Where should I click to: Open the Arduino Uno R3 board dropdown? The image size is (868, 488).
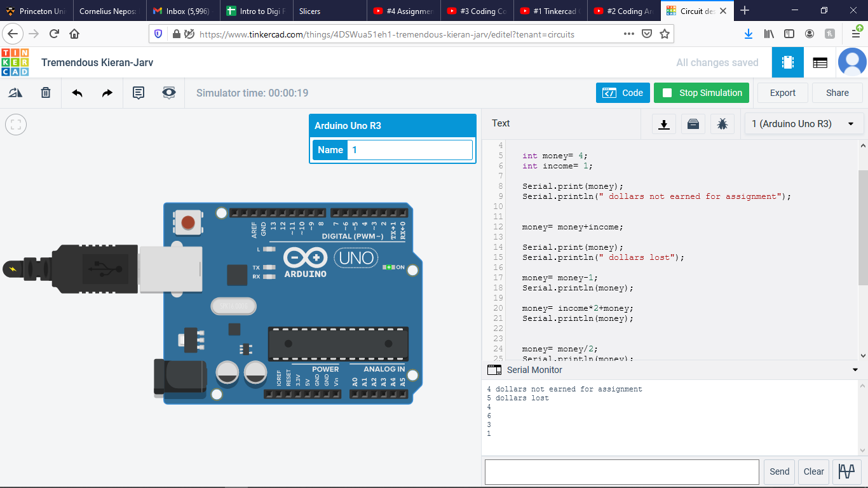tap(804, 124)
